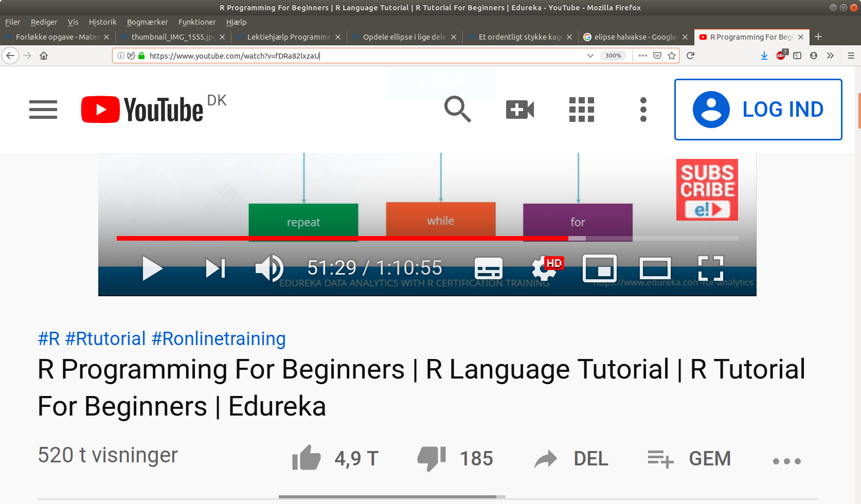Show secure connection padlock details
The width and height of the screenshot is (861, 504).
point(141,56)
